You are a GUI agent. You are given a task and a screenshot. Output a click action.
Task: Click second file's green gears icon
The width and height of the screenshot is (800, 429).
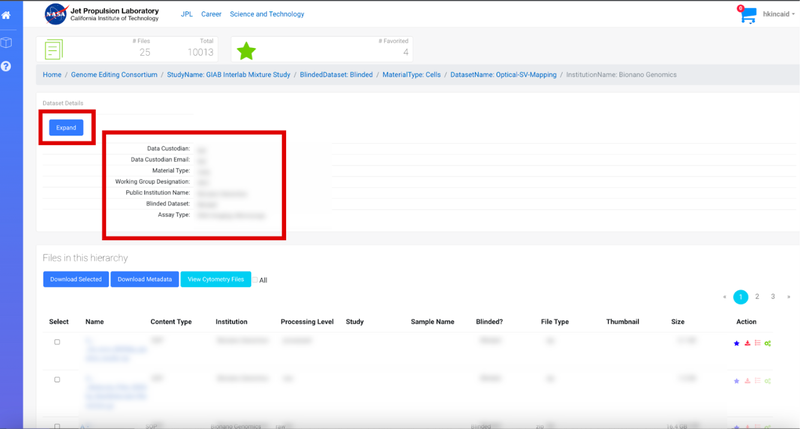[x=768, y=381]
